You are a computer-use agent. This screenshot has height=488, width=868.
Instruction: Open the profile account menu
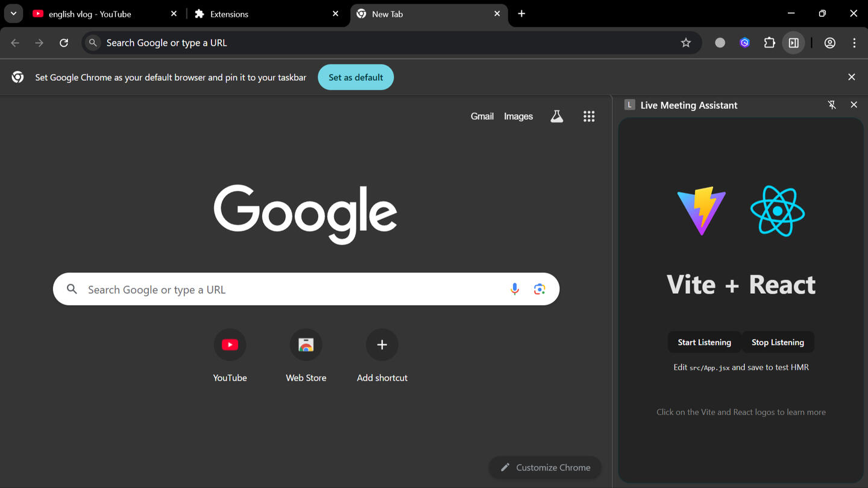coord(829,43)
